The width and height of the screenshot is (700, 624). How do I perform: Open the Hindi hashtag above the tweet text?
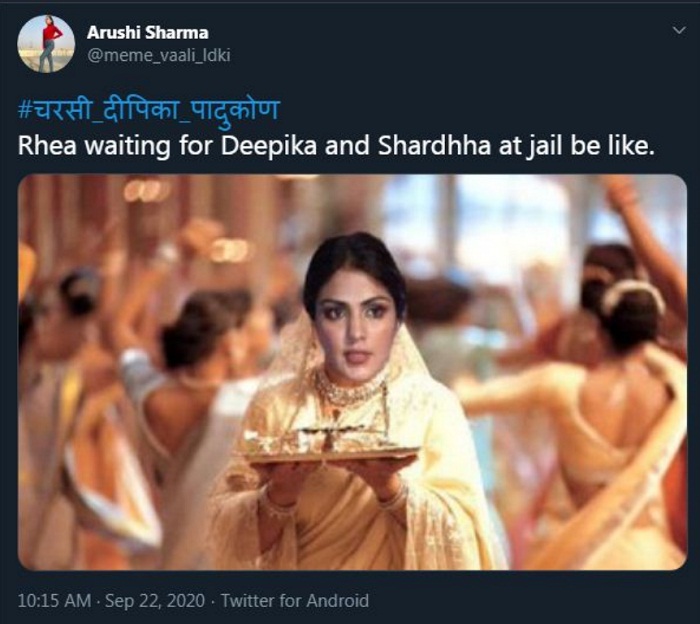149,109
